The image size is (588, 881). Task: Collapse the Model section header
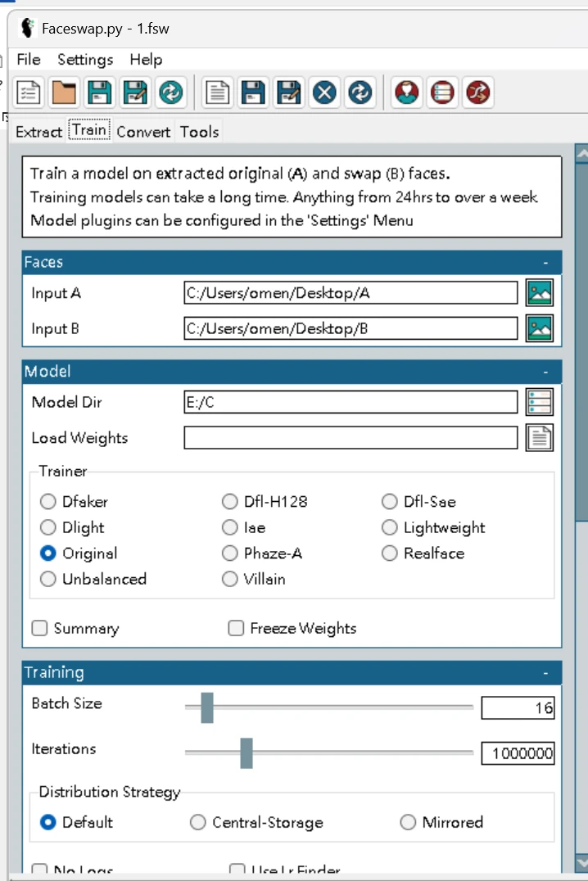(545, 372)
